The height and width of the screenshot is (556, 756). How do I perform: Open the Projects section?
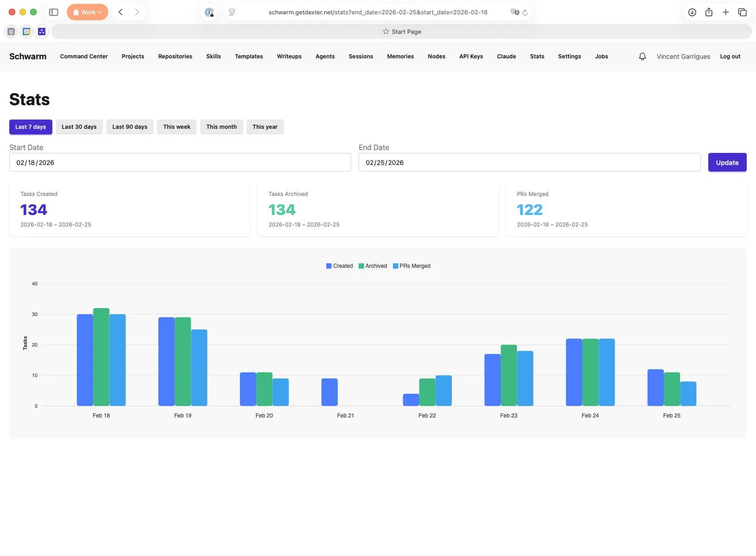coord(132,56)
